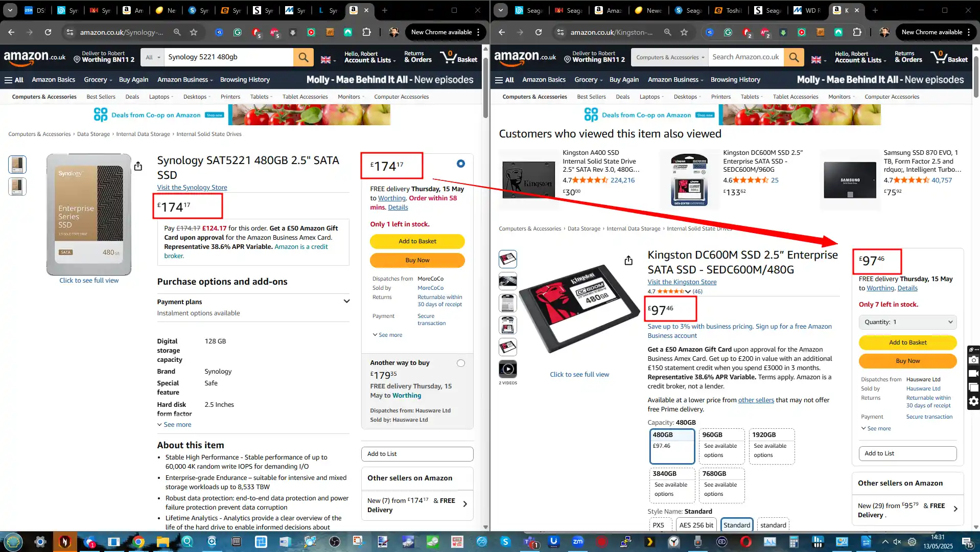Open the basket icon in right window
This screenshot has width=980, height=552.
coord(949,57)
